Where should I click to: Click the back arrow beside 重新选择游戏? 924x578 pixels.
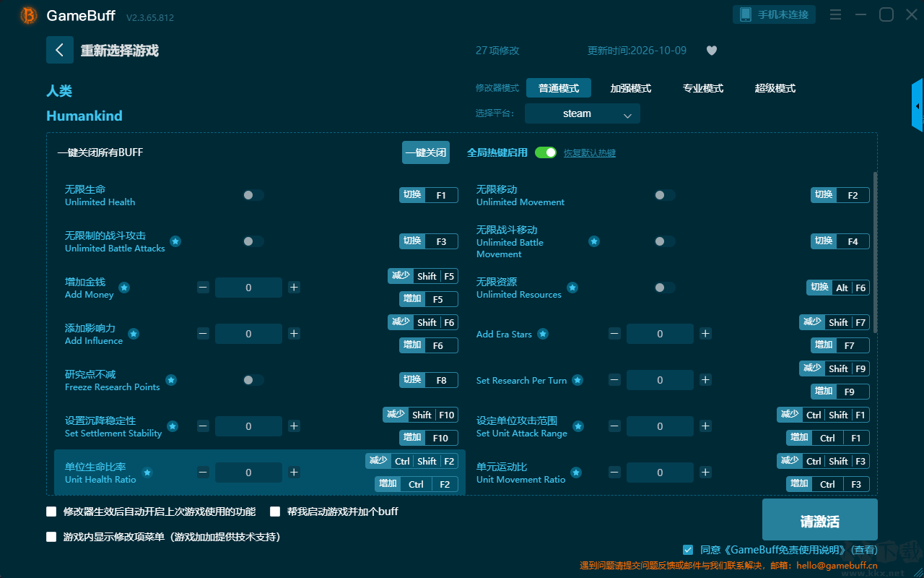(x=60, y=50)
